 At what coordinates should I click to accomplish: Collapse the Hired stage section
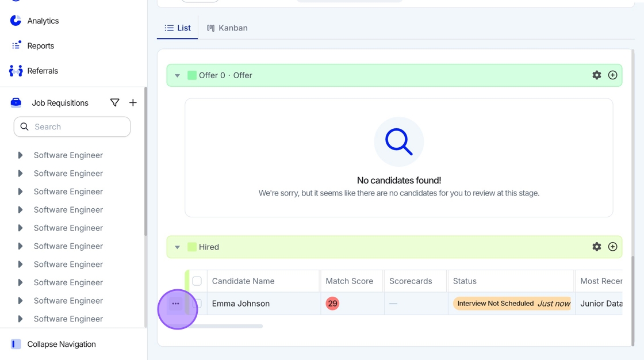pos(177,247)
